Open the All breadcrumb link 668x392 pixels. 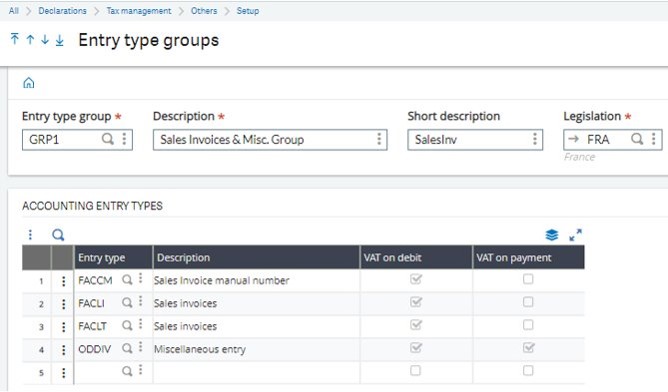tap(14, 11)
